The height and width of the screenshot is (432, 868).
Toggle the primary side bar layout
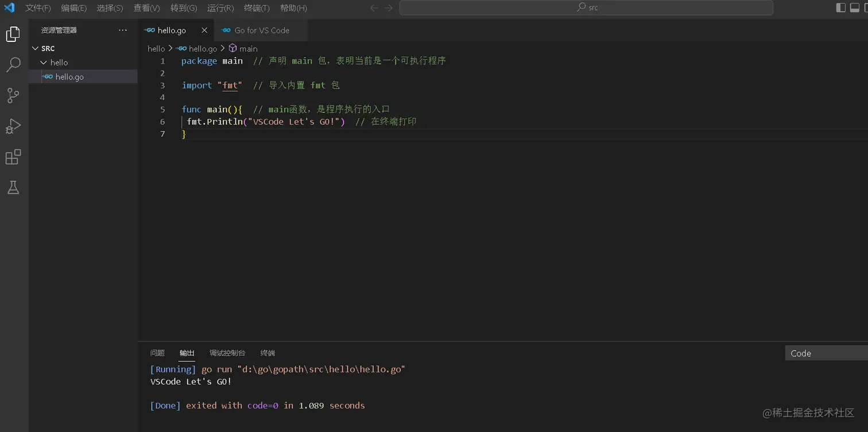click(840, 7)
